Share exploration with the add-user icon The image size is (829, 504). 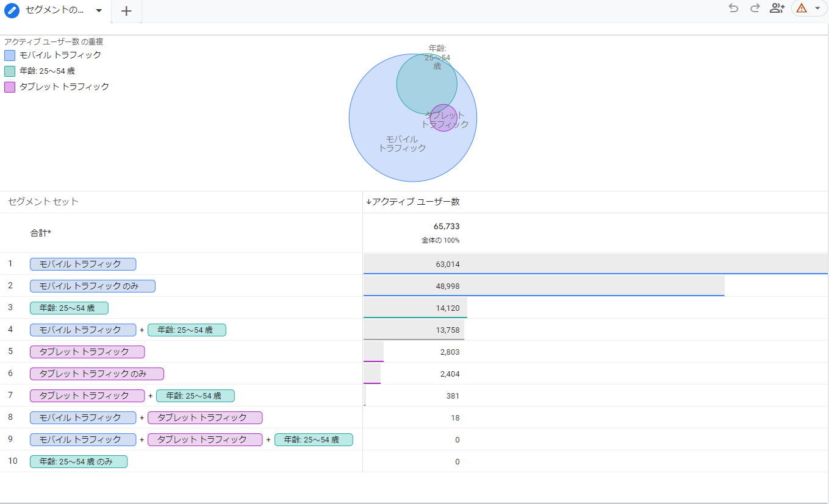click(777, 8)
